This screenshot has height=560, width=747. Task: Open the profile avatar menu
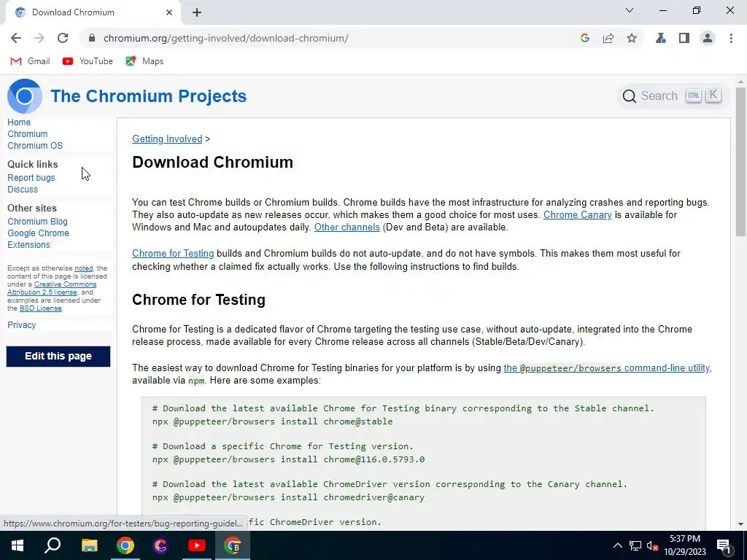click(708, 38)
